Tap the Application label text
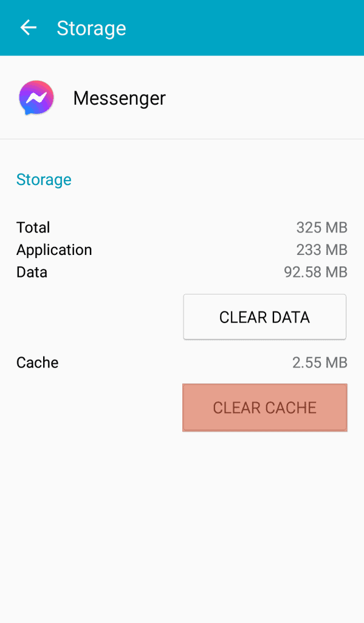 [x=53, y=249]
